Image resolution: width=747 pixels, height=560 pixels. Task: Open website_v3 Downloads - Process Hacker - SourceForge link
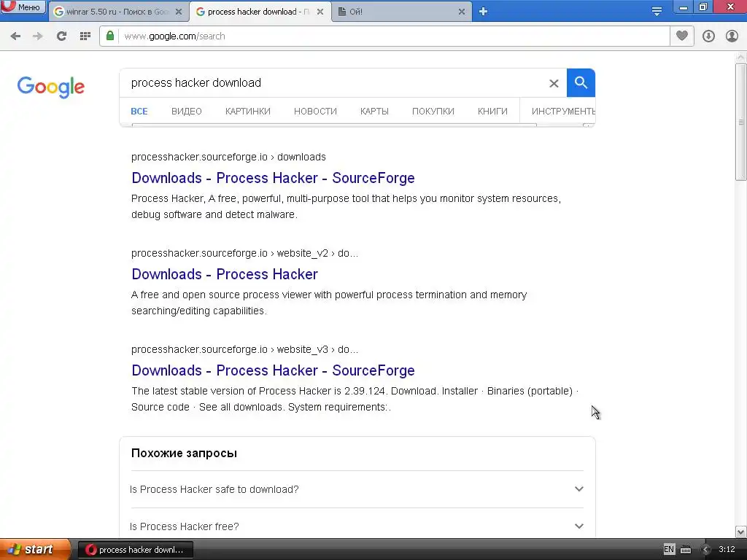click(273, 370)
